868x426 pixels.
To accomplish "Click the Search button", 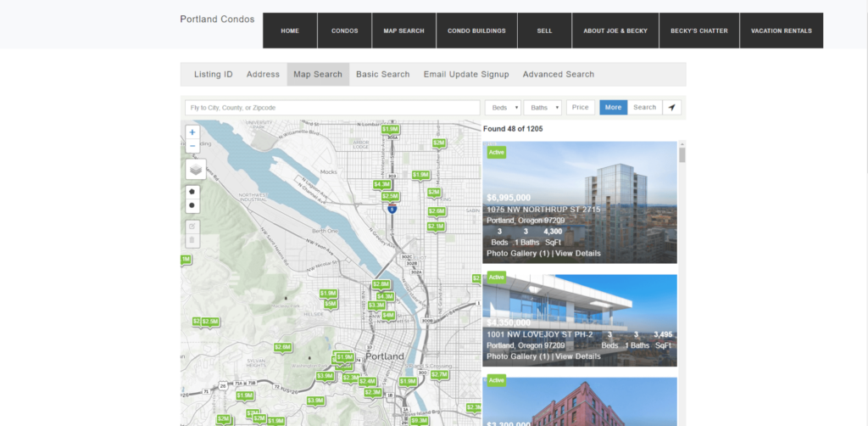I will coord(645,108).
